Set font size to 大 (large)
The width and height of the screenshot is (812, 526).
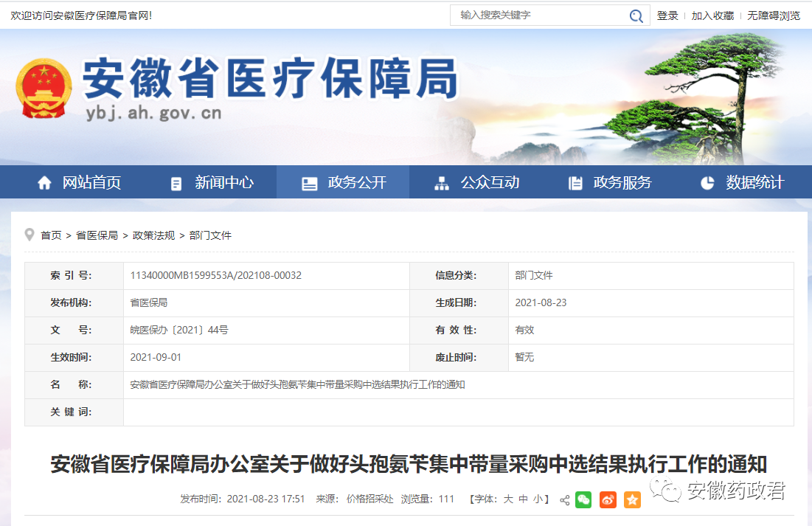508,499
